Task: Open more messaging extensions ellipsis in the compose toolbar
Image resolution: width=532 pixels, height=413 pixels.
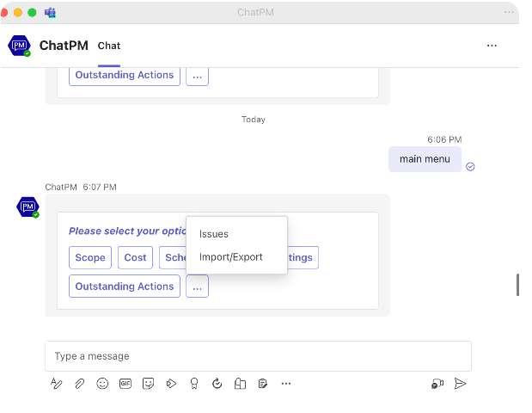Action: 286,384
